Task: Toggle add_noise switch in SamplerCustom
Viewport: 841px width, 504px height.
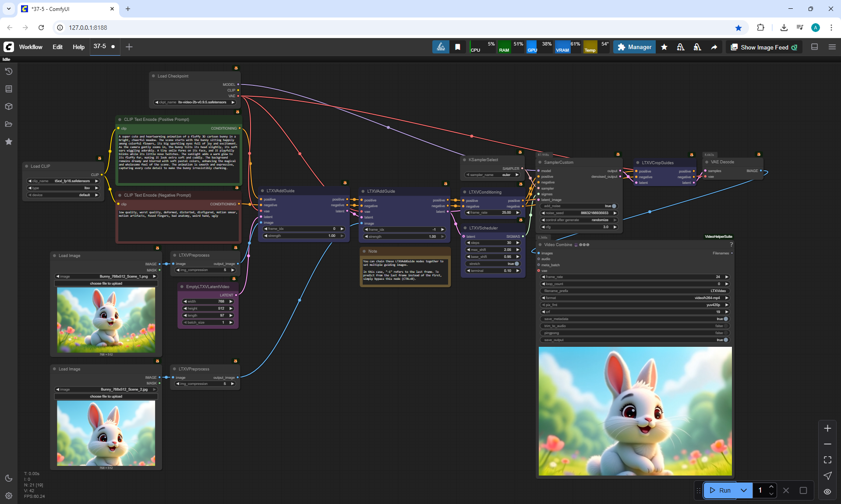Action: (614, 206)
